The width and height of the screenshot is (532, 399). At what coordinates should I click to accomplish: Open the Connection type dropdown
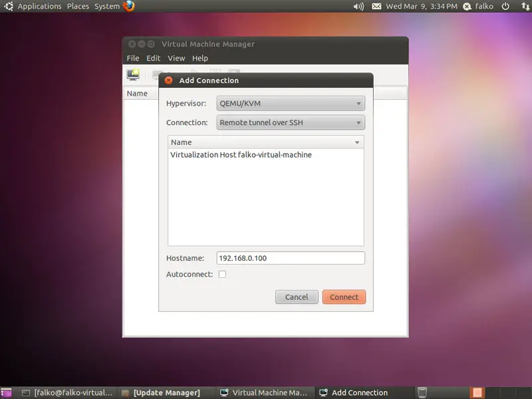click(291, 122)
